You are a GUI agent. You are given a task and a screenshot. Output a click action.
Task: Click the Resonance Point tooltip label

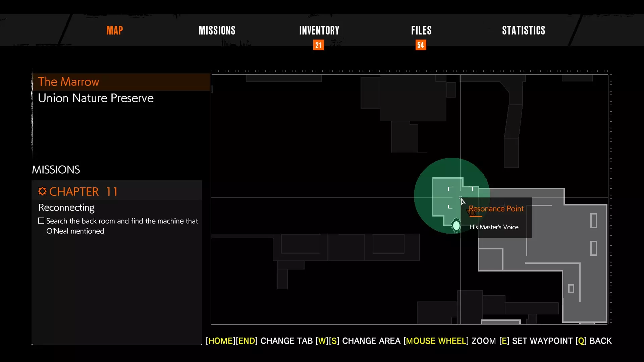coord(496,209)
